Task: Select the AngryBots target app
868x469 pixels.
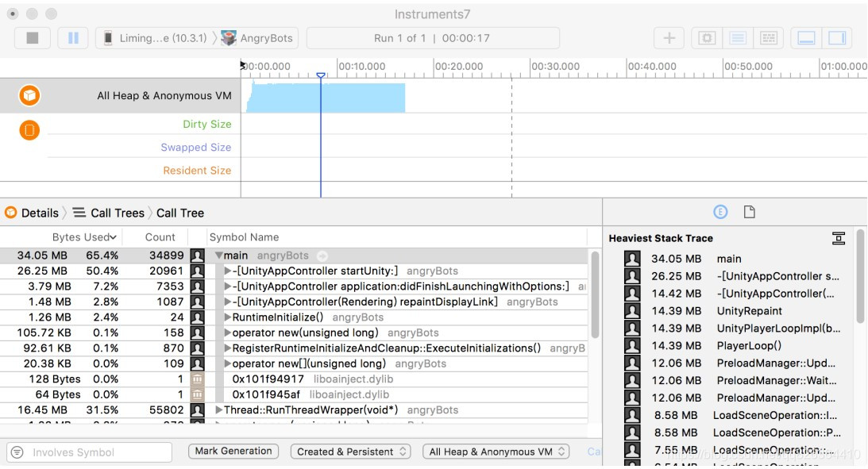Action: (257, 38)
